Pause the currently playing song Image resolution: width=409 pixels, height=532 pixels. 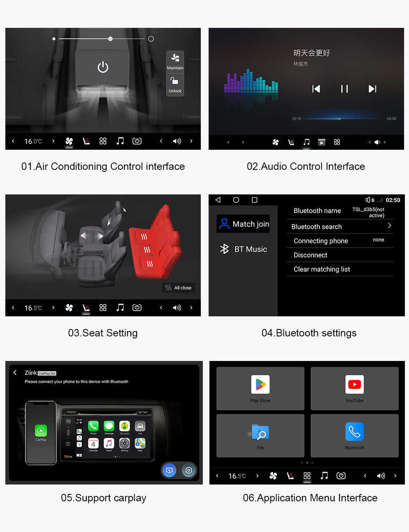click(344, 89)
